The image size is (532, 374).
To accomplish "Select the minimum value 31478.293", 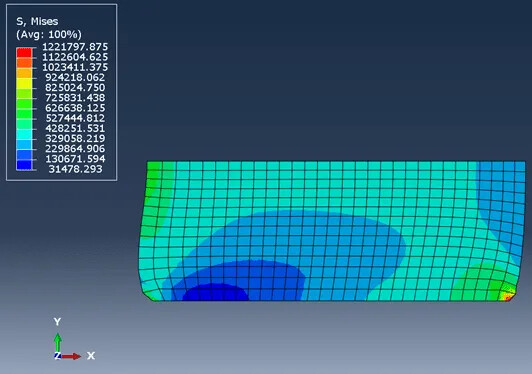I will tap(75, 169).
